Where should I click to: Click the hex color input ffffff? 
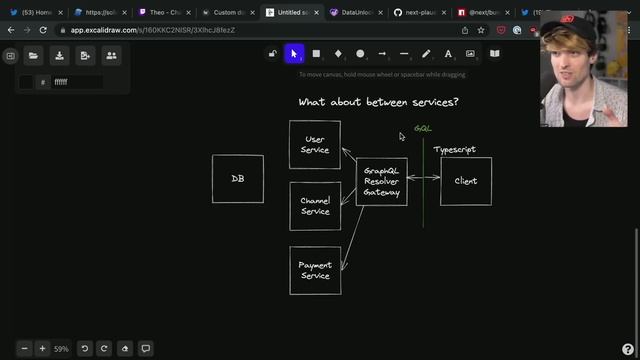[77, 82]
